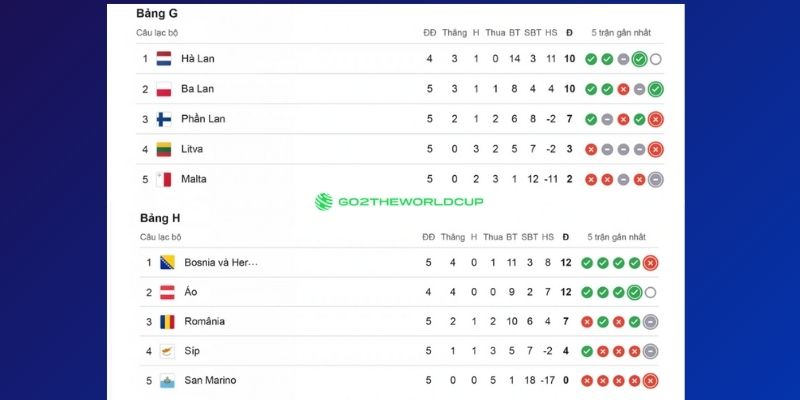Click the Bảng G group heading

click(157, 14)
